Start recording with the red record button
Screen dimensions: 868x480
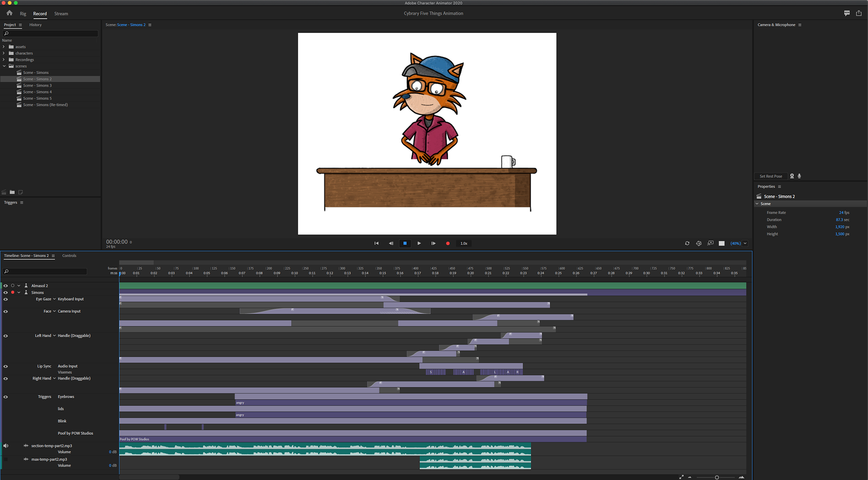pos(448,243)
